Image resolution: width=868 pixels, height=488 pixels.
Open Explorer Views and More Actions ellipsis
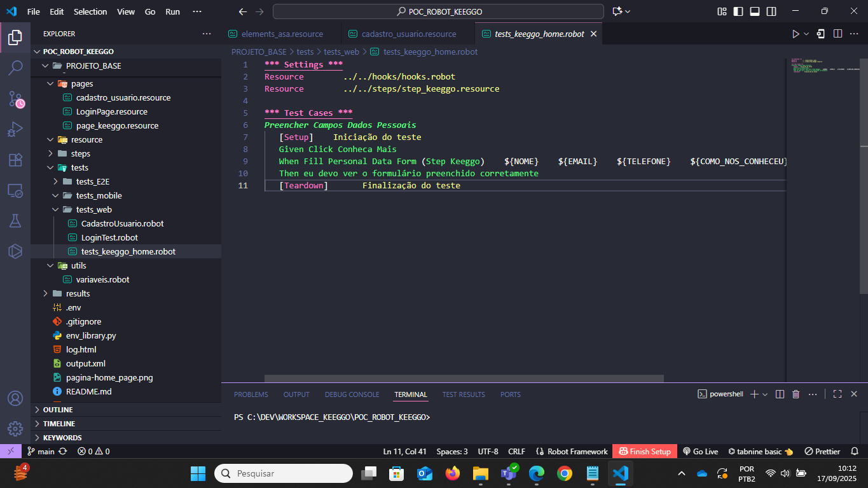pyautogui.click(x=207, y=34)
